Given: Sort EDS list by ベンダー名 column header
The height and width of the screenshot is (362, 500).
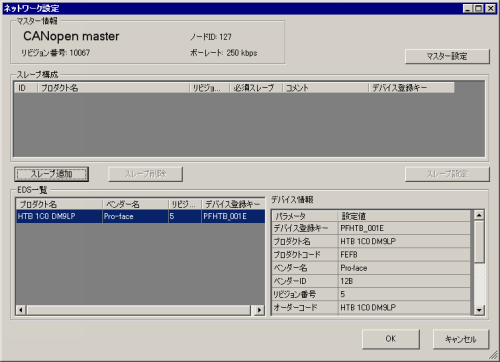Looking at the screenshot, I should [135, 204].
